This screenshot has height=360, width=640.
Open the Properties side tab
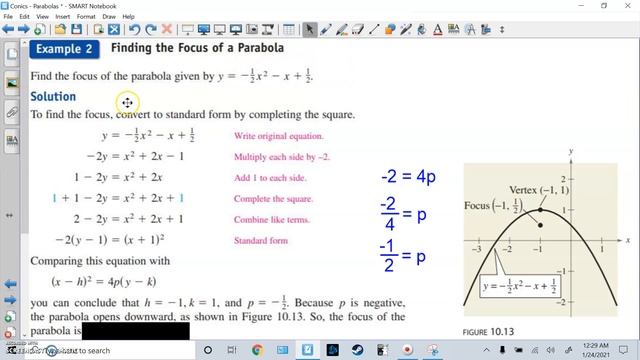pos(12,140)
